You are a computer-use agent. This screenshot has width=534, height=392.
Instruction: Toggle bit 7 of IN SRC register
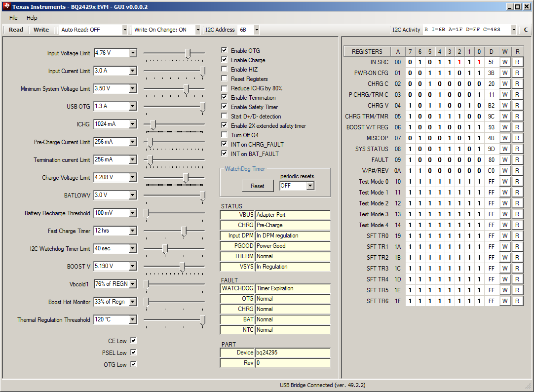click(x=410, y=62)
